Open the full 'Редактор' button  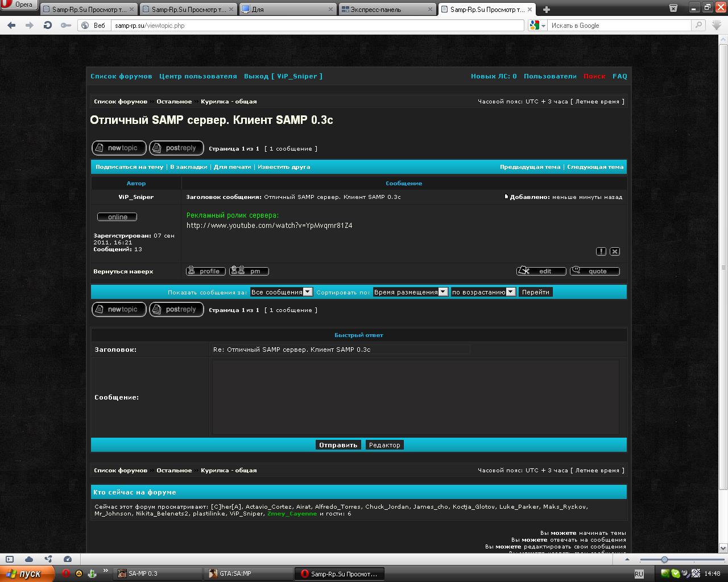(384, 445)
